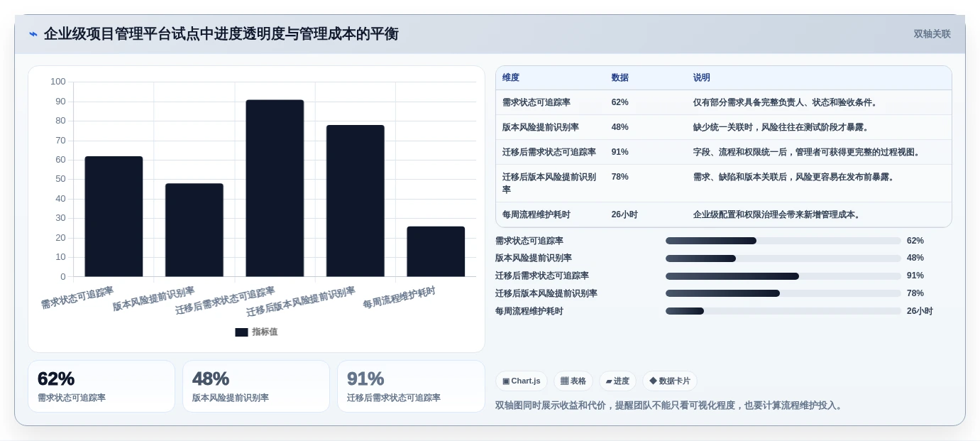Click the 说明 table column header
The height and width of the screenshot is (441, 980).
pos(702,78)
